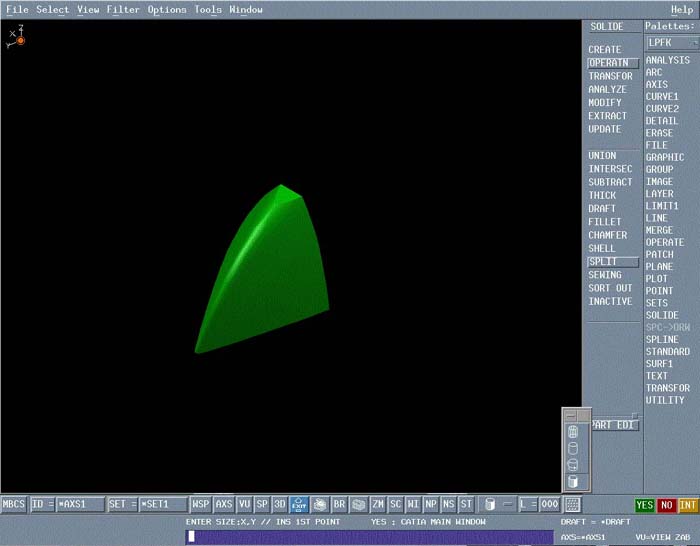Click the blue EXIT icon in bottom toolbar
The width and height of the screenshot is (700, 546).
pyautogui.click(x=299, y=505)
